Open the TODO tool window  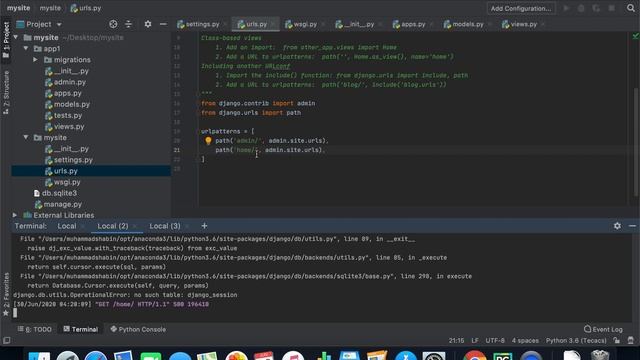[x=35, y=329]
